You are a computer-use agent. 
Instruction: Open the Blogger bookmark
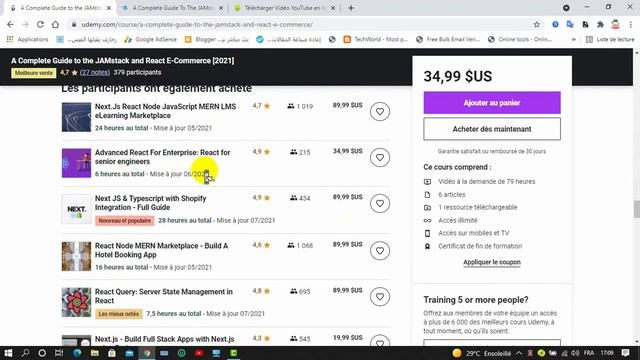pyautogui.click(x=217, y=39)
